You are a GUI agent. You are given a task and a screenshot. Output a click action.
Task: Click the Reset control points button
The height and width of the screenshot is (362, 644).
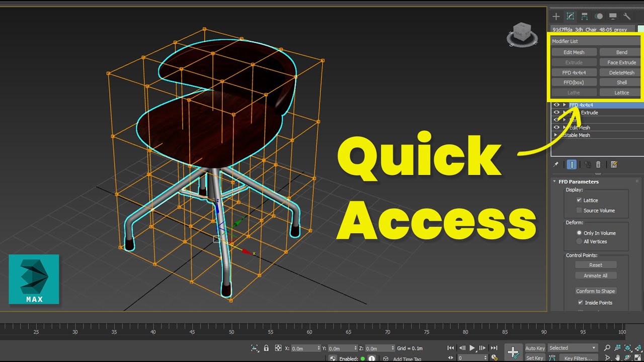pos(596,265)
